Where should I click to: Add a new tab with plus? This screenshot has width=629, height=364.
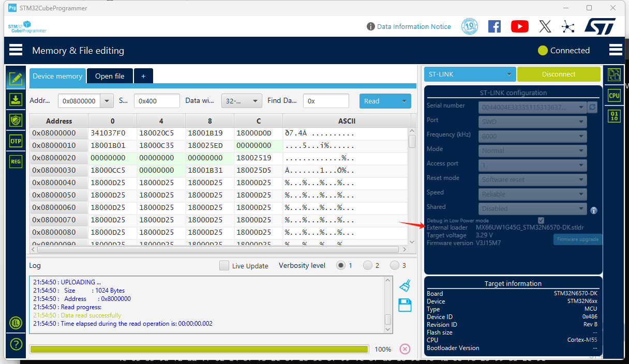(x=143, y=76)
